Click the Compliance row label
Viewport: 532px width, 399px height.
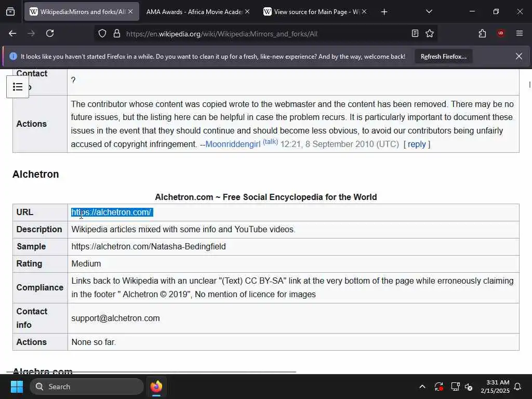pyautogui.click(x=39, y=287)
